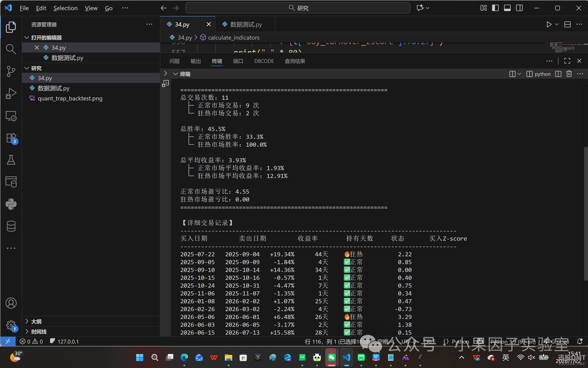Switch to the DBCODE panel tab

264,61
